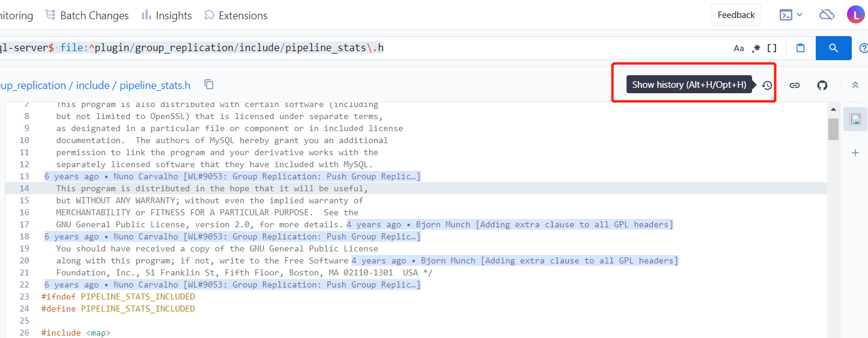Open the user avatar menu

click(x=856, y=15)
